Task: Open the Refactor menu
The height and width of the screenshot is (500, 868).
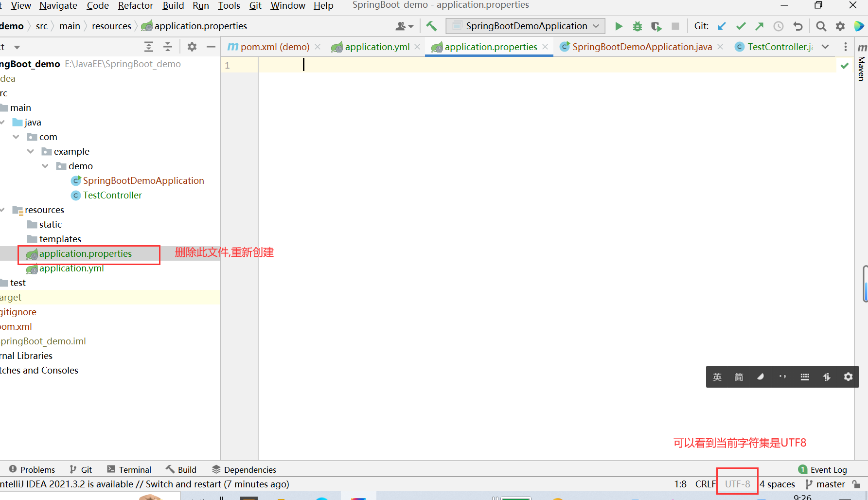Action: [x=136, y=5]
